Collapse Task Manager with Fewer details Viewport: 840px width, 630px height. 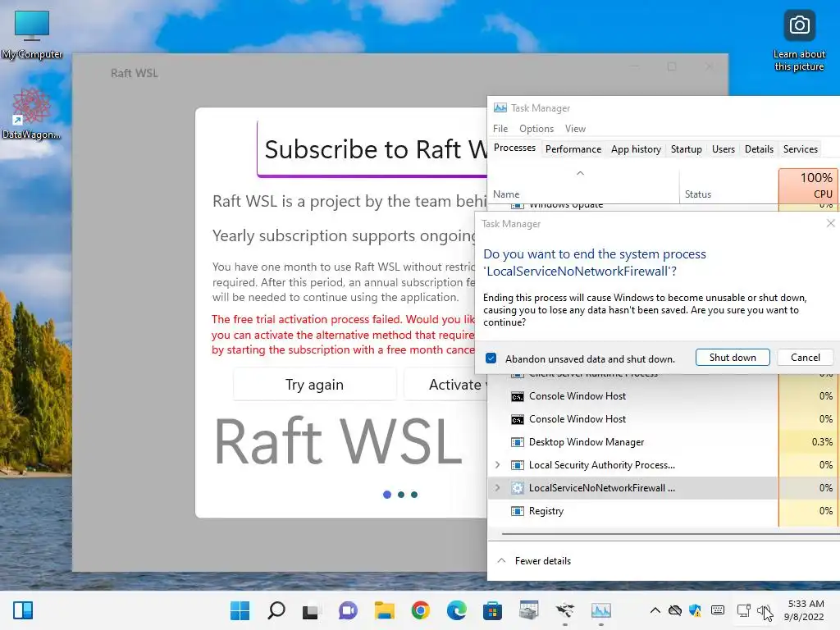pos(534,561)
